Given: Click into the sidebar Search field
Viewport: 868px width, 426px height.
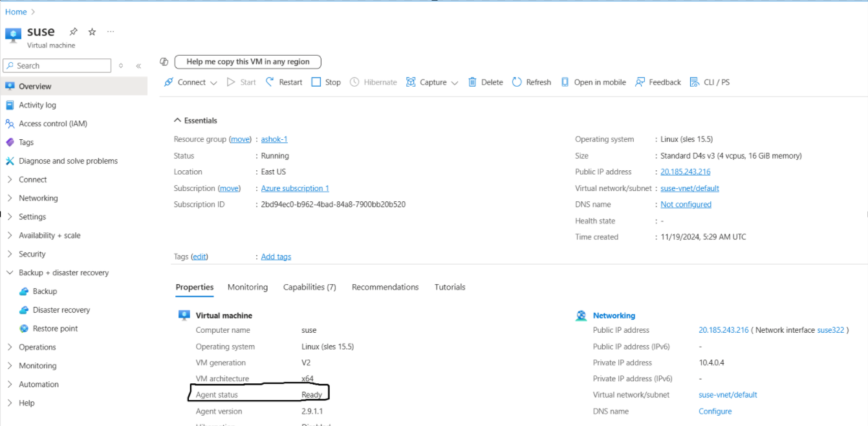Looking at the screenshot, I should coord(57,65).
